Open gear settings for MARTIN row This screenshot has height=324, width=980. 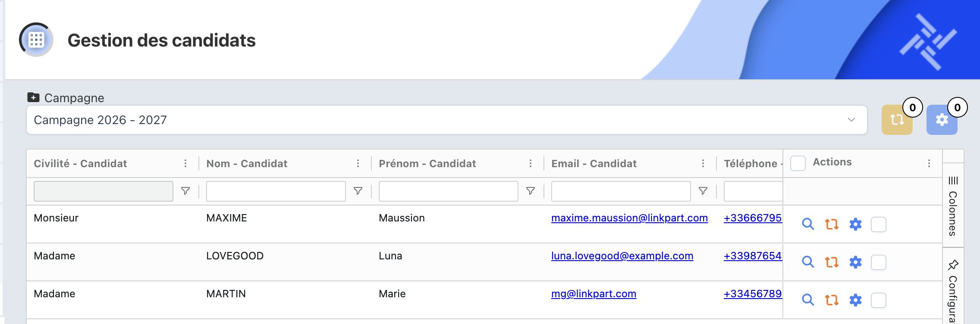click(855, 300)
